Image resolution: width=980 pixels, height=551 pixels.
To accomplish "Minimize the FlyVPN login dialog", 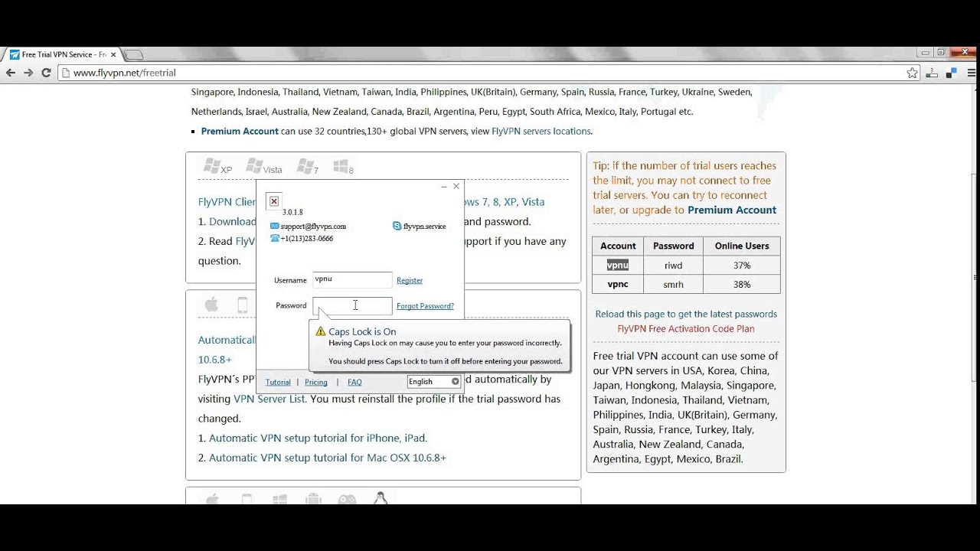I will point(444,186).
